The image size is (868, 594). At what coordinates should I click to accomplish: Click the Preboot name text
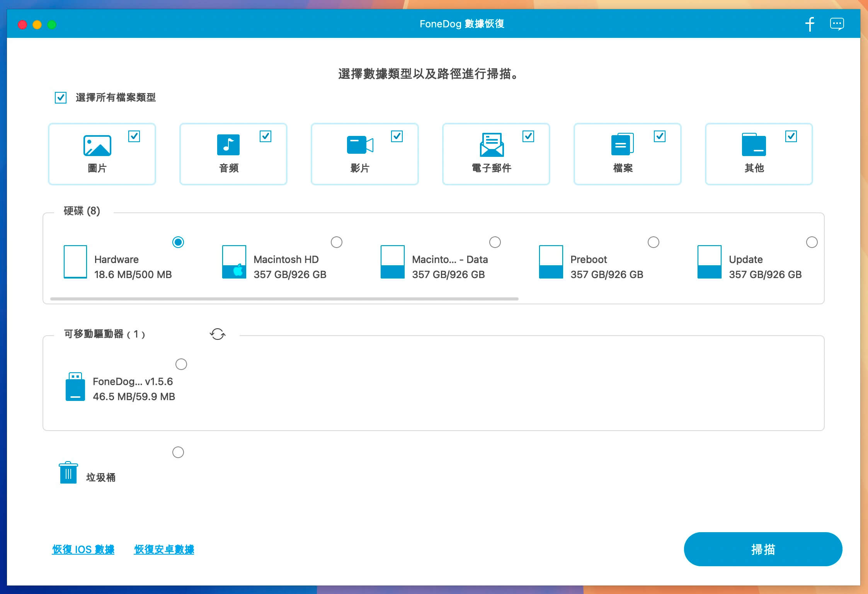coord(589,260)
